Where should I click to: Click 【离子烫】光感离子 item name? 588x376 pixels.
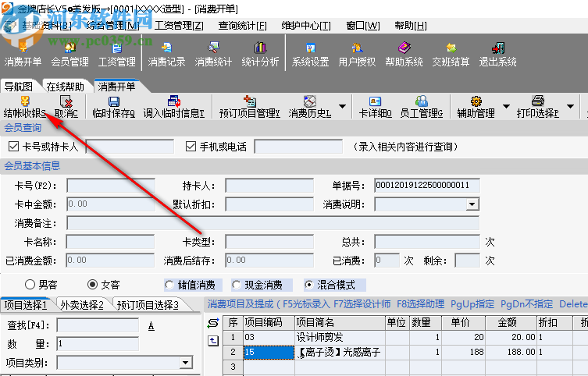(340, 352)
